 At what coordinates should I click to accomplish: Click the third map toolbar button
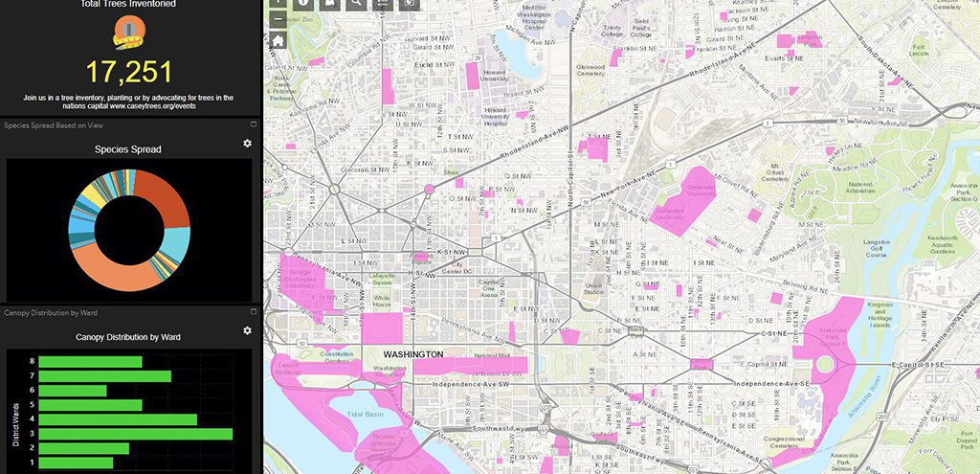[329, 3]
